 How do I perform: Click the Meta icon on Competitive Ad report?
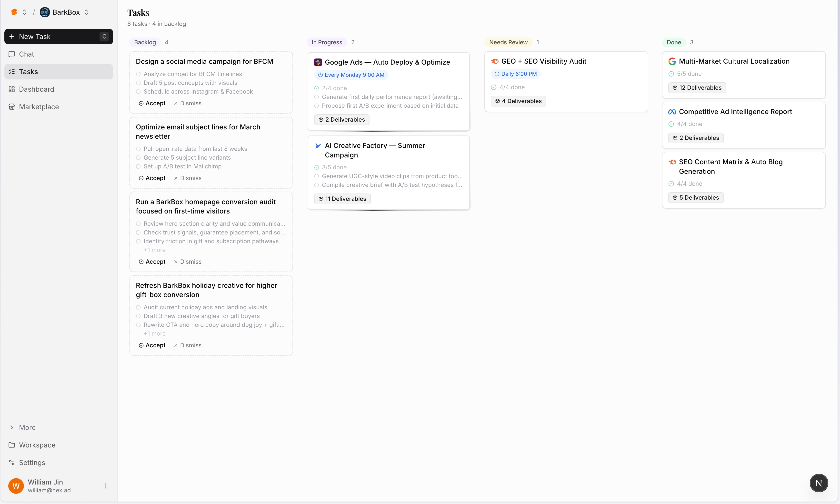(x=672, y=112)
